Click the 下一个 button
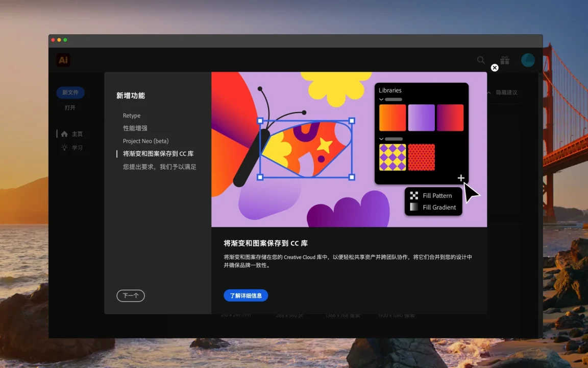 (x=131, y=295)
